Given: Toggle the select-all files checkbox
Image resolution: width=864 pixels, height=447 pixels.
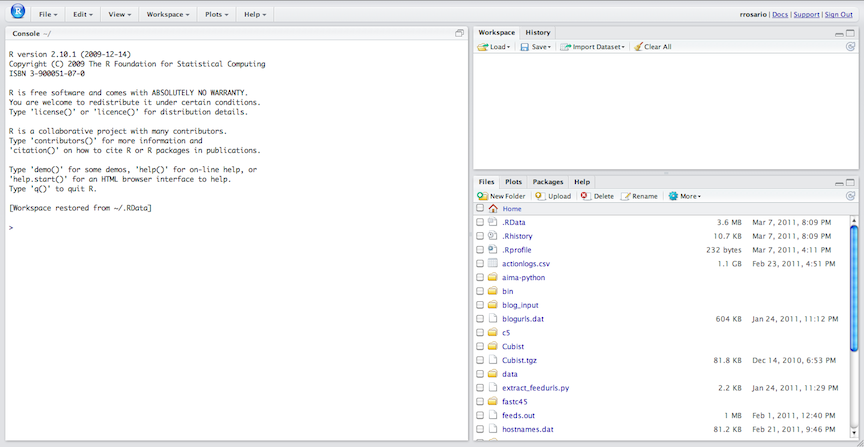Looking at the screenshot, I should click(x=480, y=208).
